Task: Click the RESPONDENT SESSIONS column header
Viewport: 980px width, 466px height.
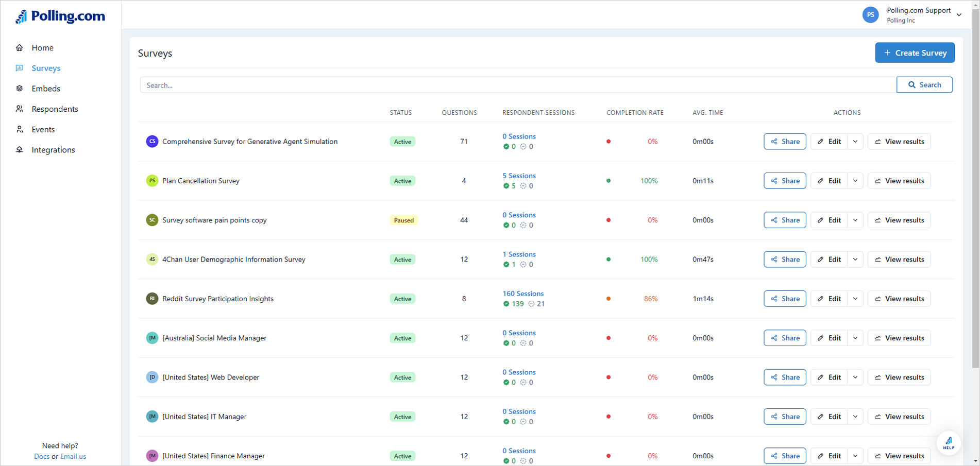Action: pyautogui.click(x=538, y=113)
